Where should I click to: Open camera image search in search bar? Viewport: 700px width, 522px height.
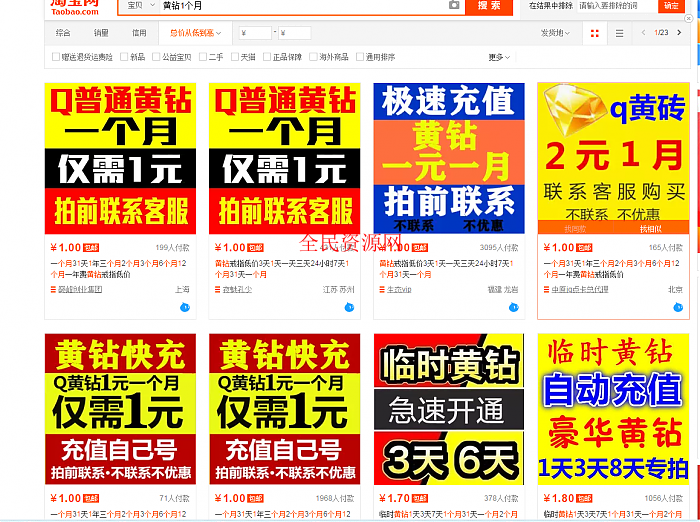(x=454, y=5)
